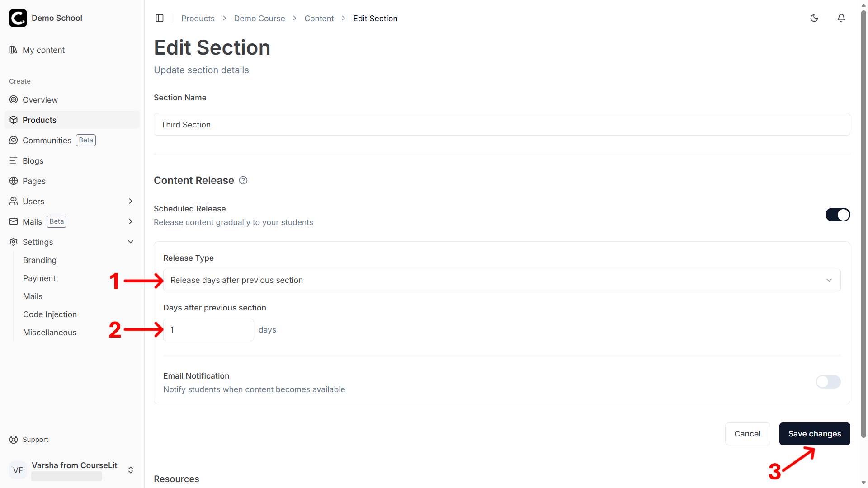The width and height of the screenshot is (868, 488).
Task: Click the Content Release help icon
Action: [243, 180]
